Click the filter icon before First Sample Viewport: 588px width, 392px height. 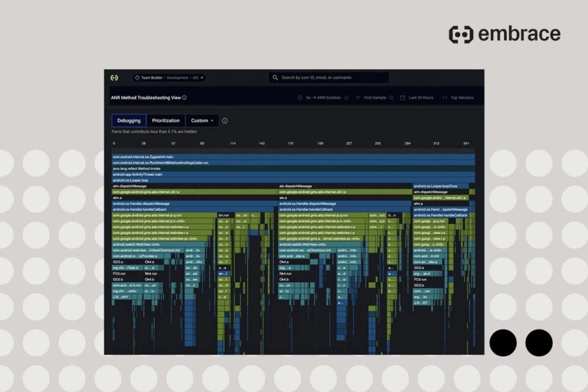point(358,98)
